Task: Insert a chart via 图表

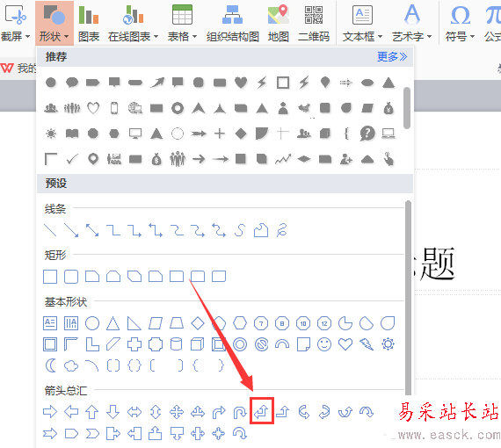Action: click(89, 23)
